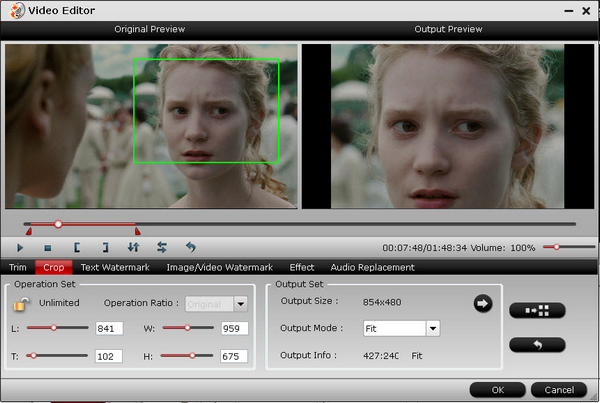Click the Volume slider handle
The height and width of the screenshot is (403, 600).
click(x=556, y=247)
